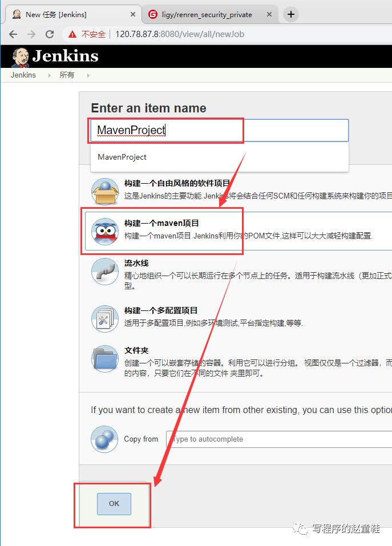Close the New 任务 Jenkins tab
Viewport: 392px width, 546px height.
click(132, 15)
